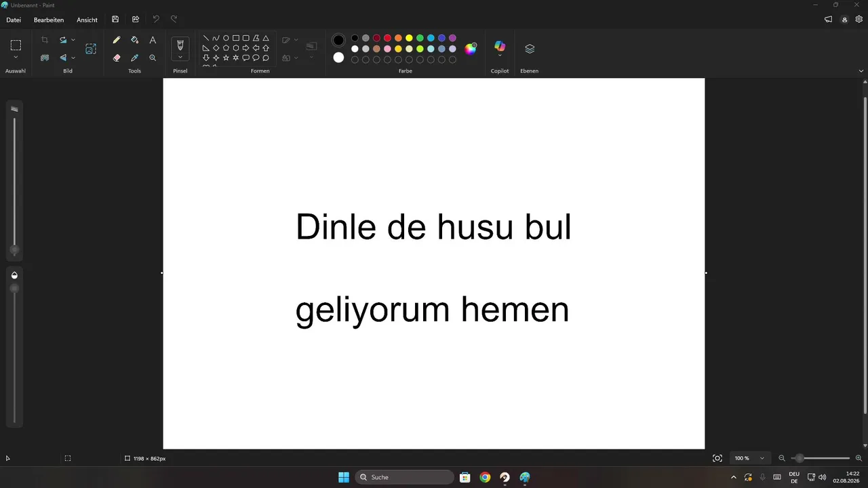The height and width of the screenshot is (488, 868).
Task: Select the Color picker eyedropper tool
Action: (x=134, y=58)
